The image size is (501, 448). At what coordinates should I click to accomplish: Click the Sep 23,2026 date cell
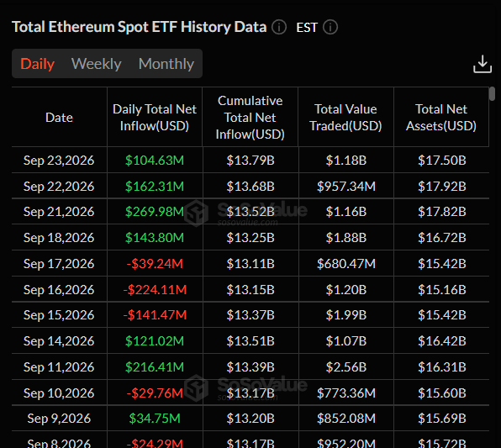coord(59,160)
